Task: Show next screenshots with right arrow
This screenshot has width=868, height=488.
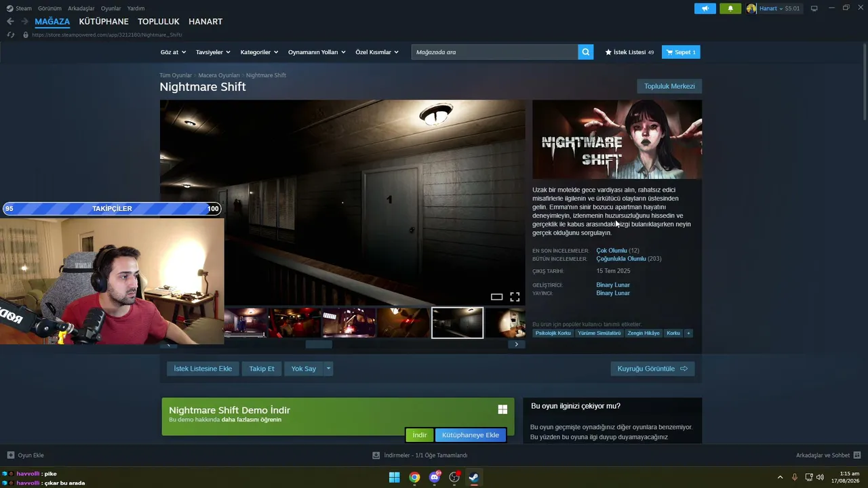Action: click(516, 344)
